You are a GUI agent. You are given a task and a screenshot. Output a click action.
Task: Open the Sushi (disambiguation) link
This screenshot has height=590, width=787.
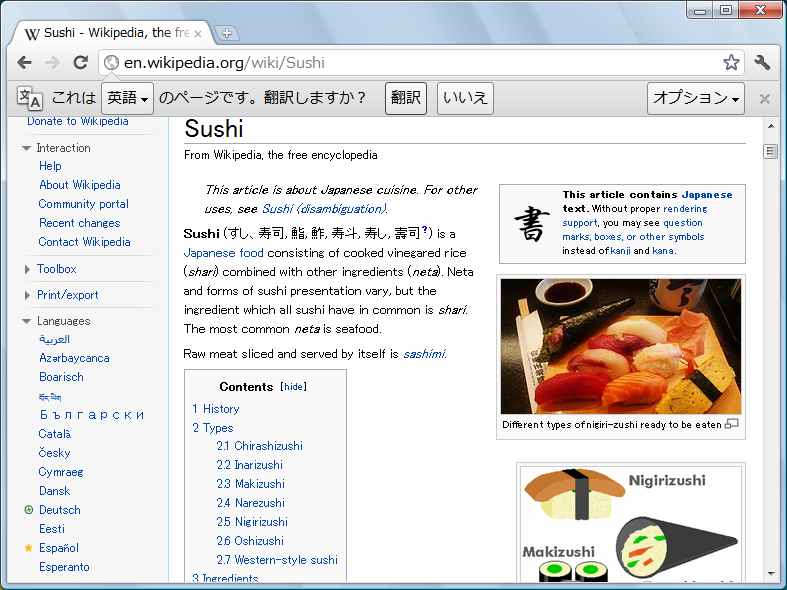coord(324,209)
